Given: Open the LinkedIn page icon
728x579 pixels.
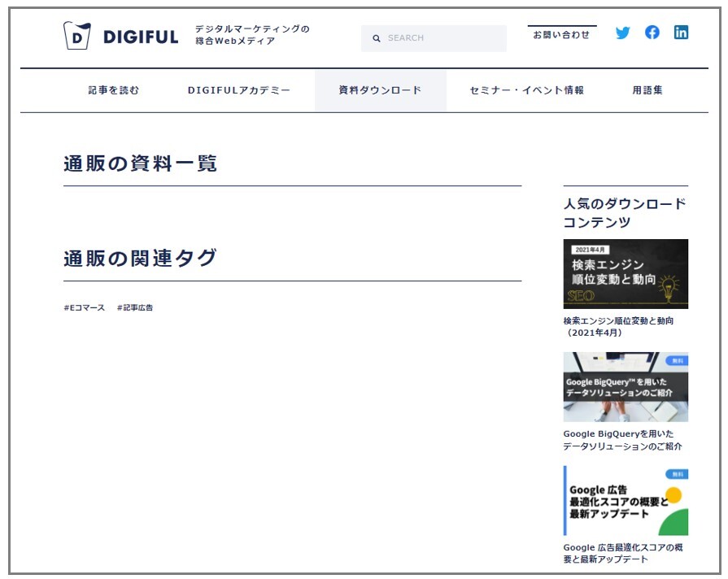Looking at the screenshot, I should click(x=681, y=33).
